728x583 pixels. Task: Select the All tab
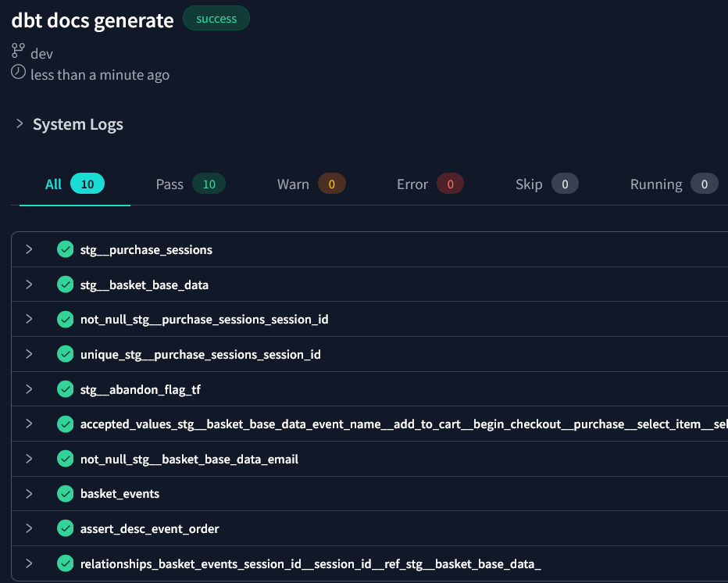click(x=75, y=184)
